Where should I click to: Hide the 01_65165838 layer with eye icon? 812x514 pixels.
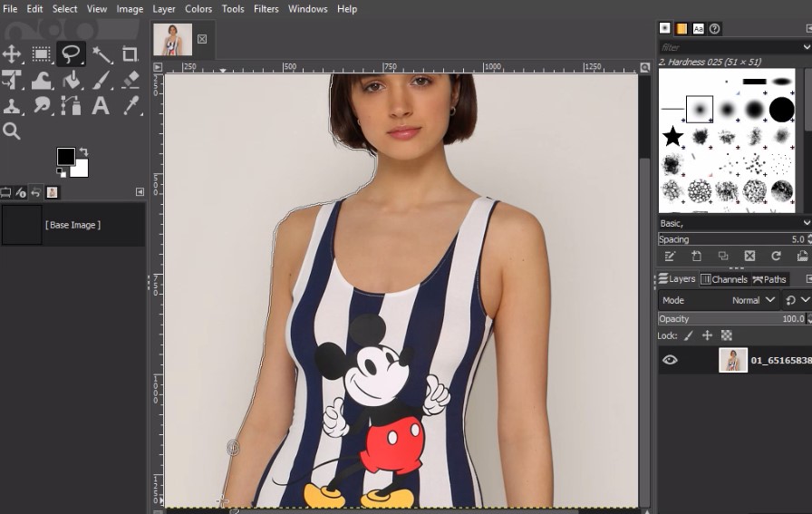click(670, 360)
